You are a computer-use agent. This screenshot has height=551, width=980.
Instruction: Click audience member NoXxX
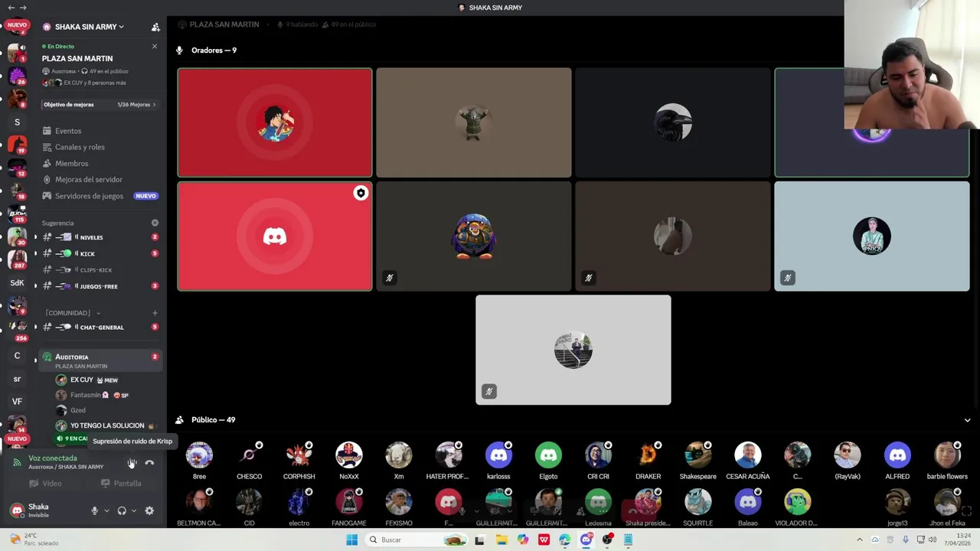348,461
